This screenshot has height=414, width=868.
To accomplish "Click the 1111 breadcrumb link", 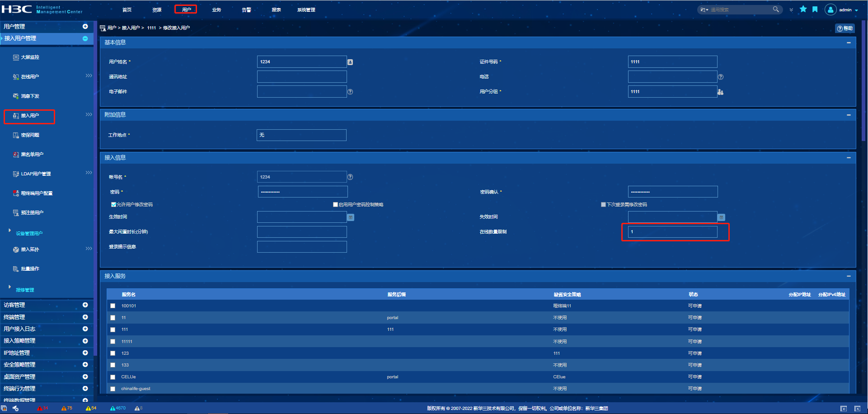I will [151, 28].
